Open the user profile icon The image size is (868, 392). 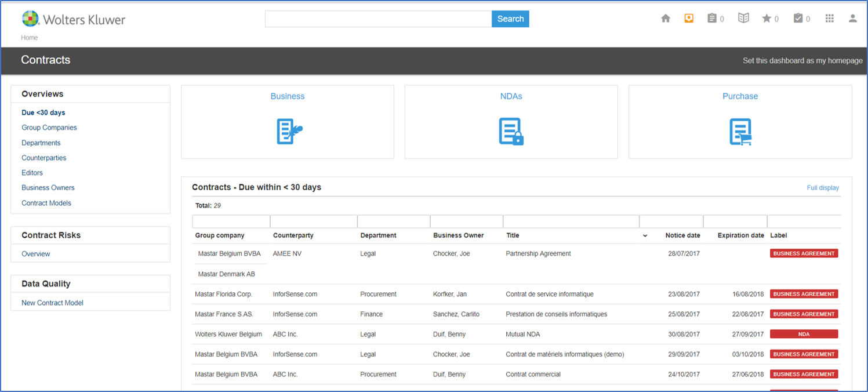[x=852, y=19]
